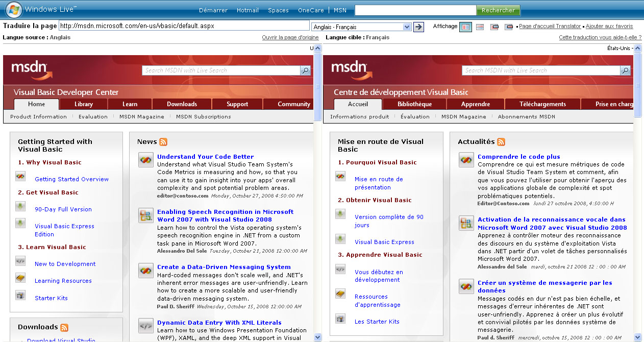Click right pane scrollbar up arrow
The height and width of the screenshot is (342, 644).
click(637, 48)
